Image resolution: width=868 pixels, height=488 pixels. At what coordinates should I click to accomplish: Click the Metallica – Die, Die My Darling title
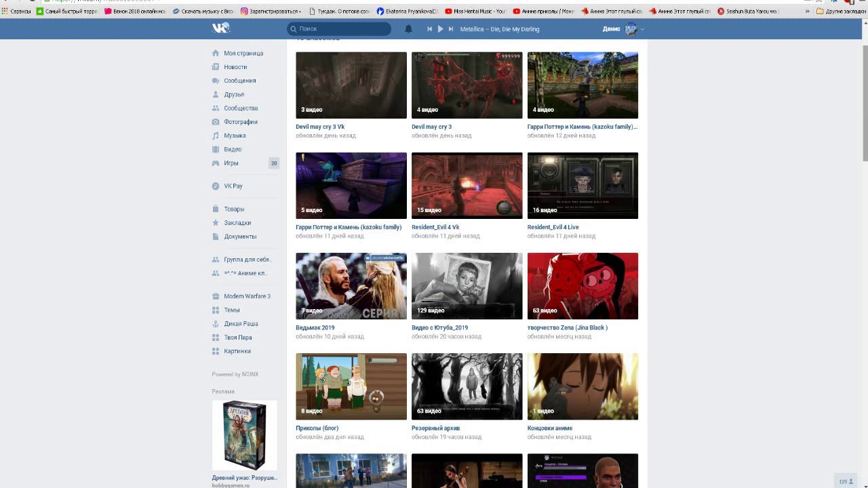tap(500, 29)
